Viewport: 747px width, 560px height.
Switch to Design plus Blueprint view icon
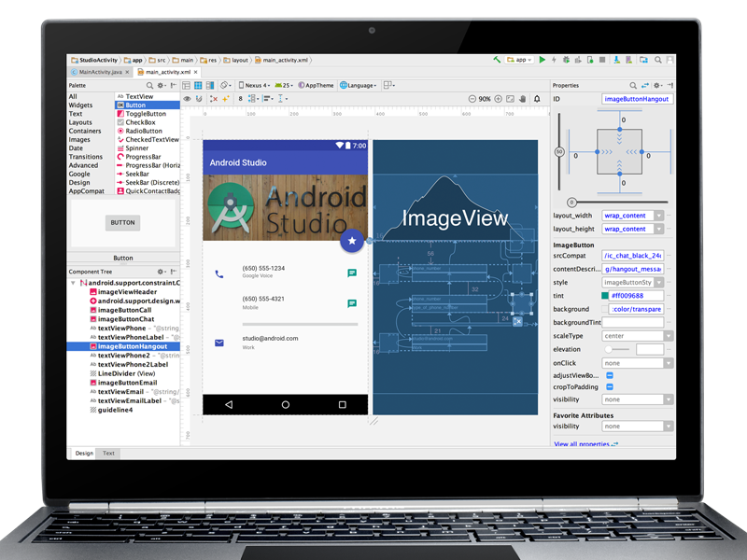click(x=209, y=85)
